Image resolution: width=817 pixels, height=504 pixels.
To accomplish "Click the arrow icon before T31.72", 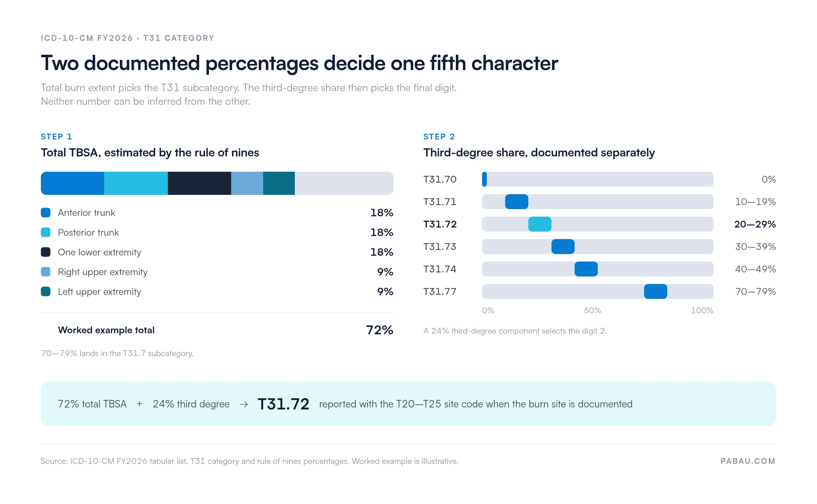I will [244, 404].
